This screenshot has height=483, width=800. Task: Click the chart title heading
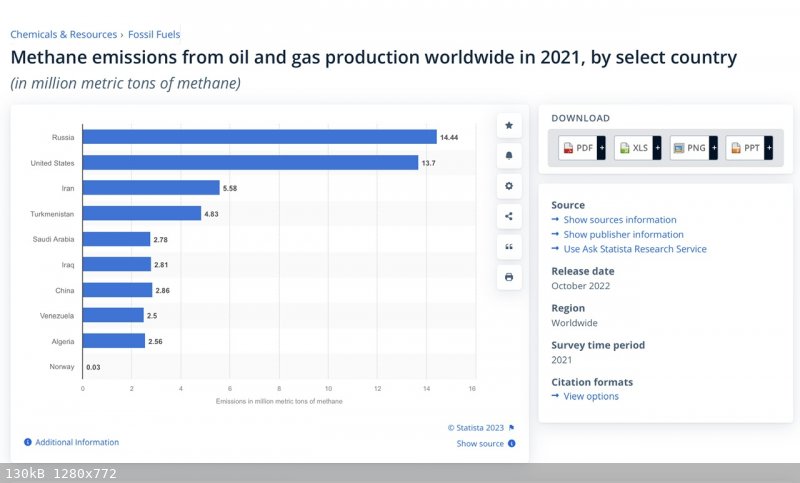pyautogui.click(x=373, y=57)
